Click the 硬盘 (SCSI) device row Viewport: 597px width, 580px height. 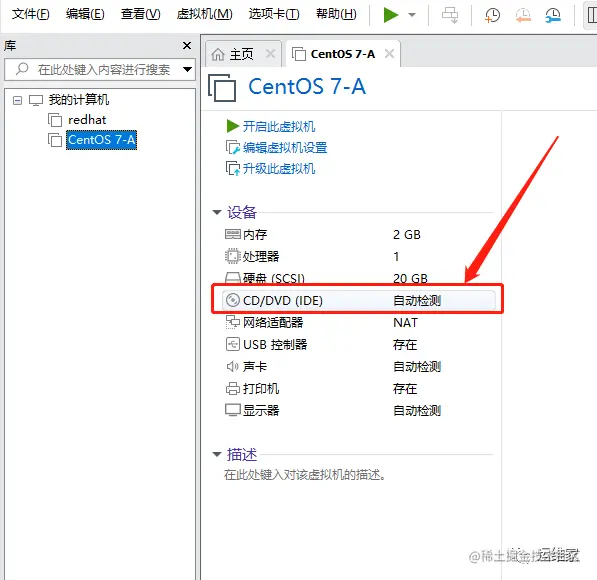click(359, 278)
